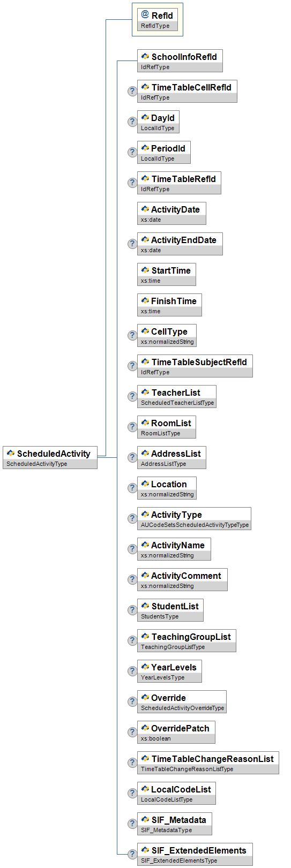Viewport: 291px width, 868px height.
Task: Click the element icon inside the ScheduledActivity box
Action: click(11, 453)
